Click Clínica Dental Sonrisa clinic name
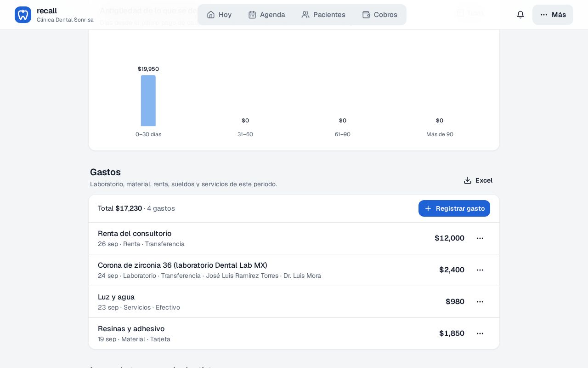Screen dimensions: 588x368 (x=65, y=20)
